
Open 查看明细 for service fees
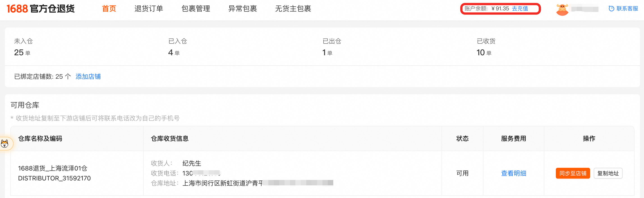(513, 173)
